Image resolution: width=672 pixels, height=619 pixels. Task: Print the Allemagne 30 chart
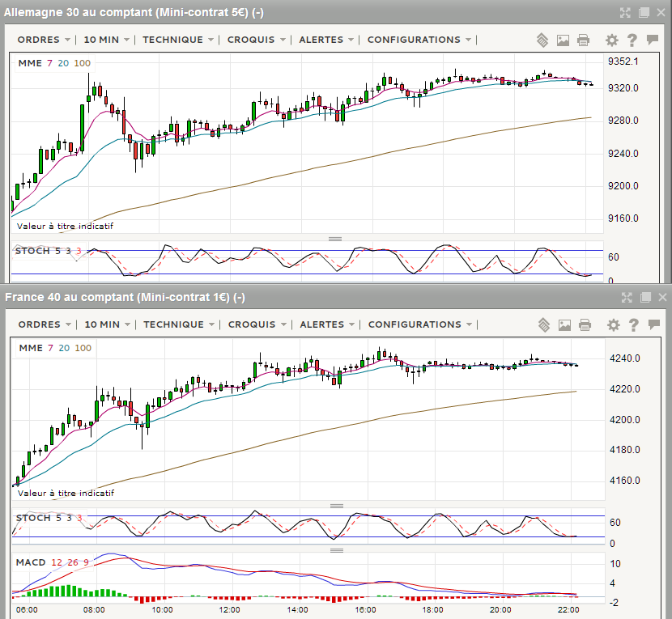pos(583,40)
